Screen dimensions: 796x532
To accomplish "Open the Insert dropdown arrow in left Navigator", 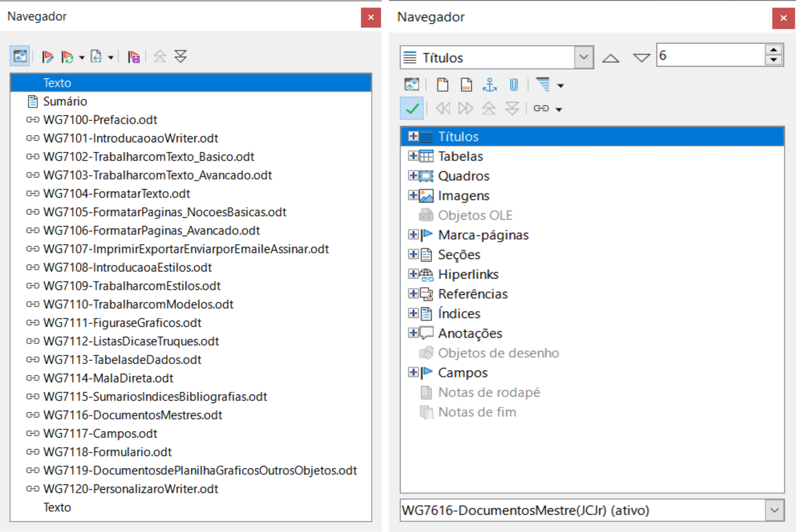I will pyautogui.click(x=111, y=57).
